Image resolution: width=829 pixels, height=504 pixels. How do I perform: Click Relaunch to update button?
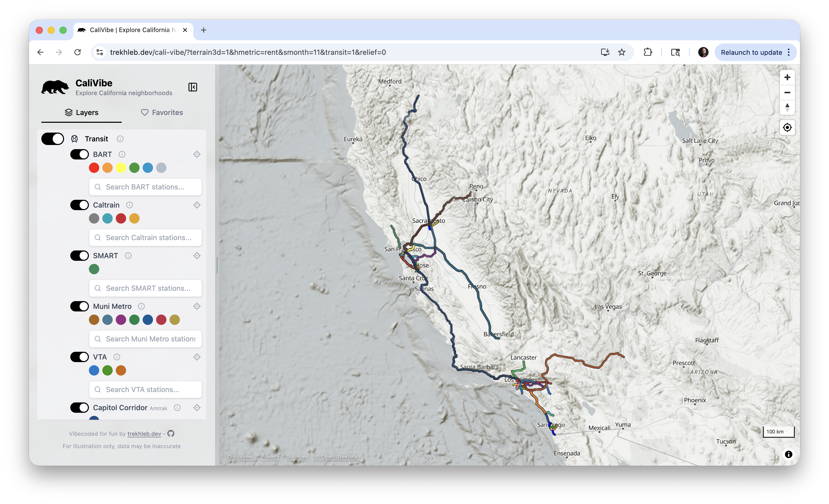(751, 52)
